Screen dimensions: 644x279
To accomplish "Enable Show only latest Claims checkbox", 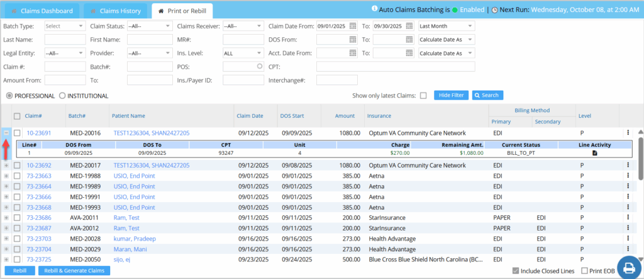I will (x=423, y=96).
